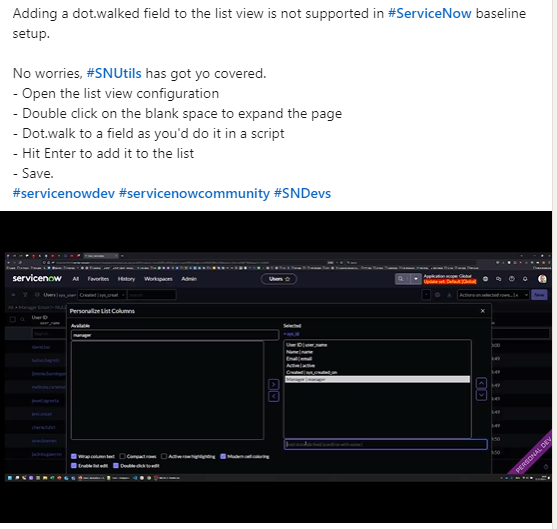Image resolution: width=557 pixels, height=529 pixels.
Task: Toggle Enable list edit checkbox
Action: (x=74, y=465)
